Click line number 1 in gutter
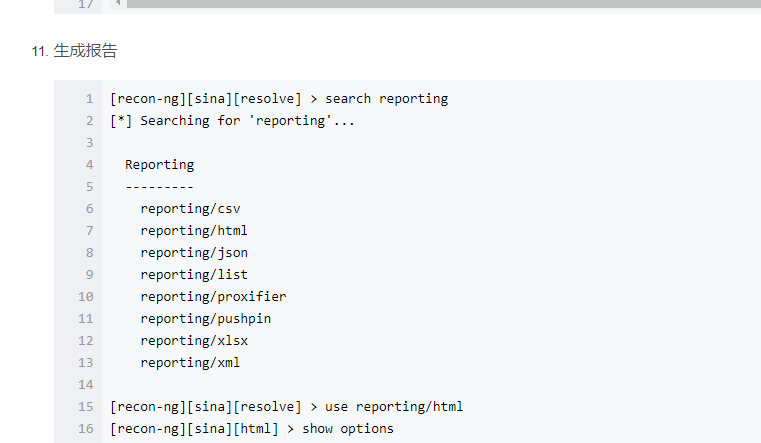The width and height of the screenshot is (761, 443). 89,99
